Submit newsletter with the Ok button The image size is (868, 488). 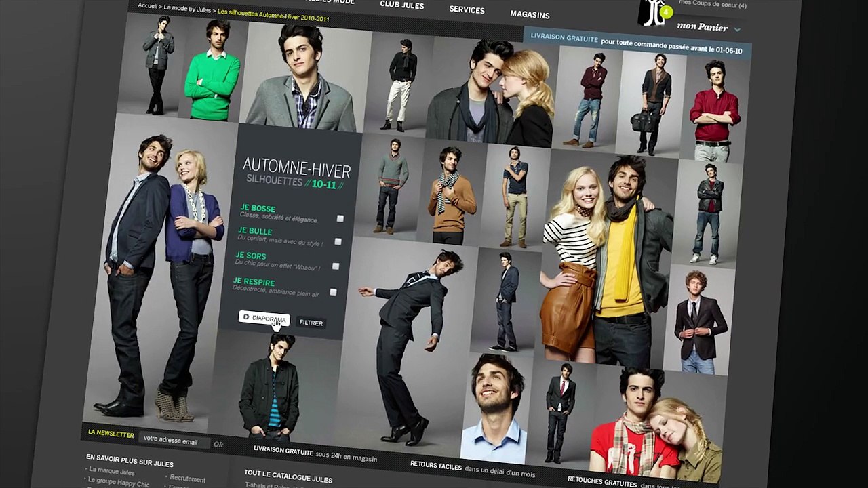click(x=218, y=445)
